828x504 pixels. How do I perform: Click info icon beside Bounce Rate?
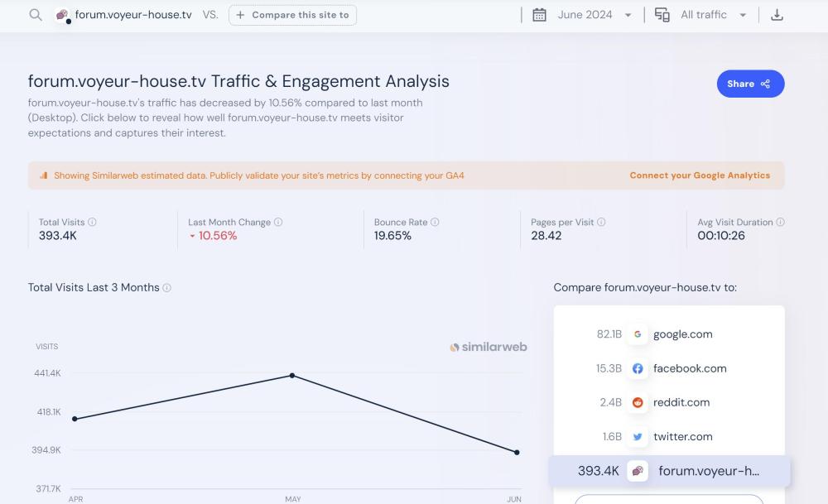click(436, 223)
